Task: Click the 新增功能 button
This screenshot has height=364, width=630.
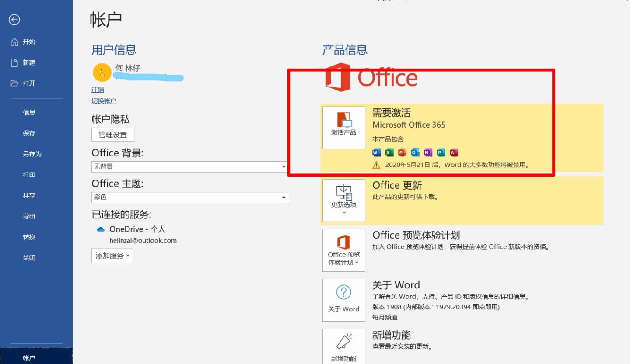Action: coord(344,346)
